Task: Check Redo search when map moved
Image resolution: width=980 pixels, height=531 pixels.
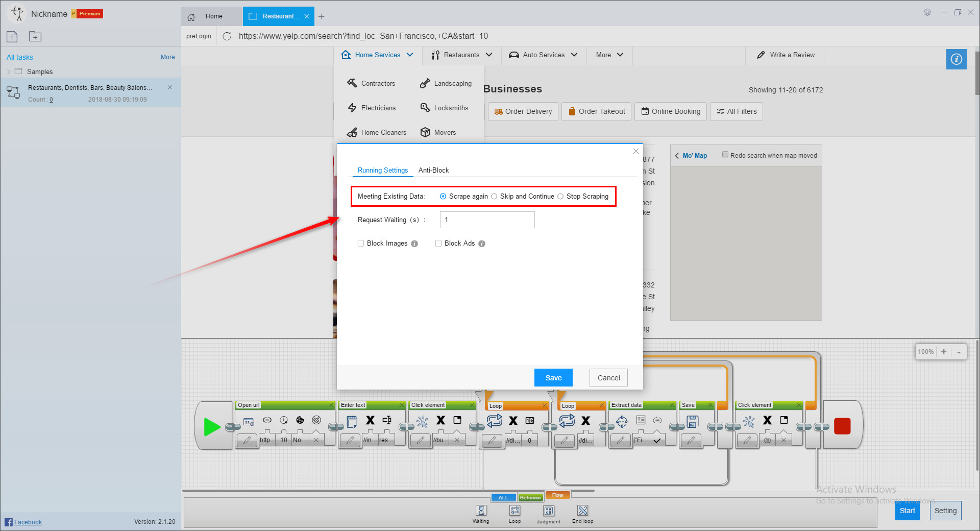Action: pyautogui.click(x=725, y=154)
